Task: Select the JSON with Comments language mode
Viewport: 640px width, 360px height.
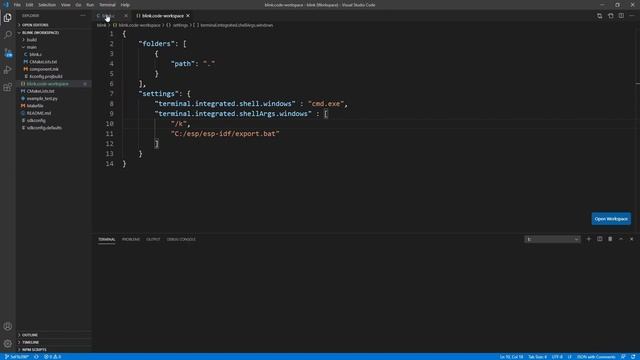Action: click(596, 357)
